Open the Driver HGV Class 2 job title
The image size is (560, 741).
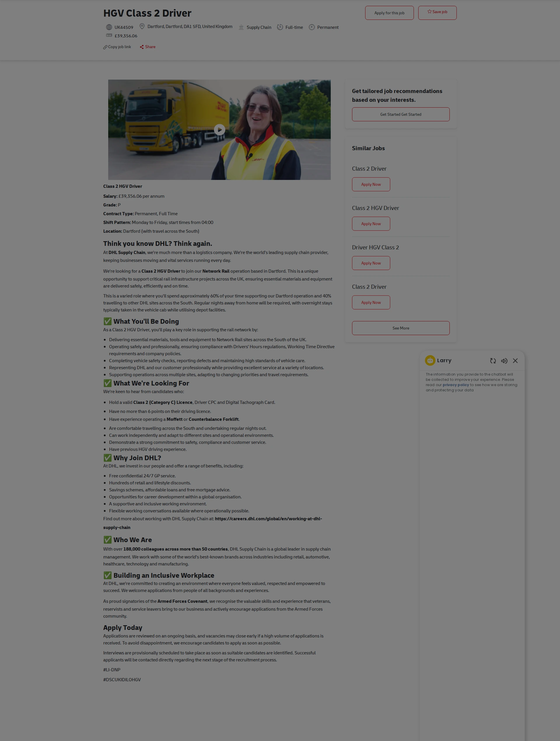375,247
